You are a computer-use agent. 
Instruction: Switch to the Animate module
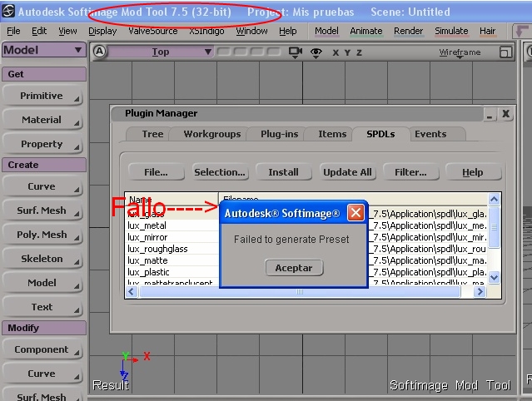click(366, 31)
